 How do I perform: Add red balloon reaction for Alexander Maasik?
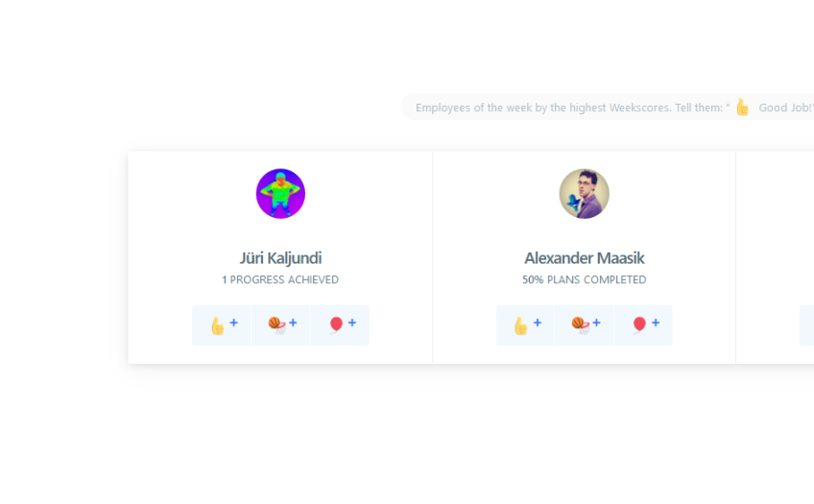[643, 325]
